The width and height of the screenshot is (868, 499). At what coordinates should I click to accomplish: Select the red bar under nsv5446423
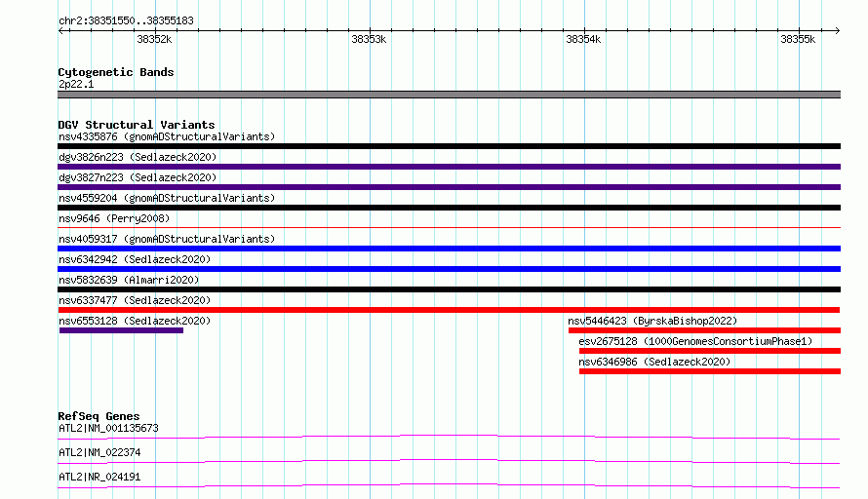pos(704,330)
